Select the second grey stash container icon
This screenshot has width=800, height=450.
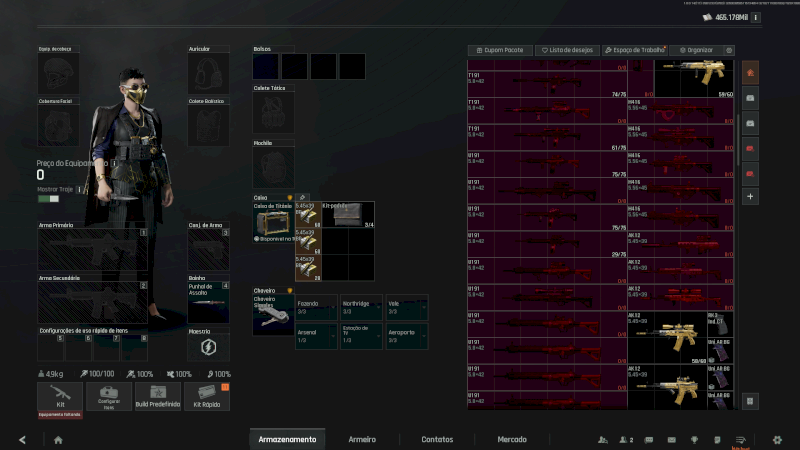click(x=750, y=123)
